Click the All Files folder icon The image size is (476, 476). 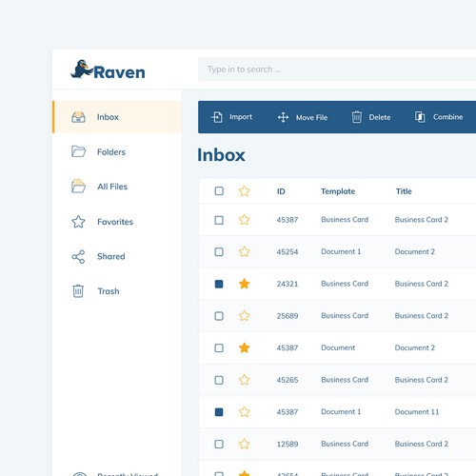[x=78, y=187]
